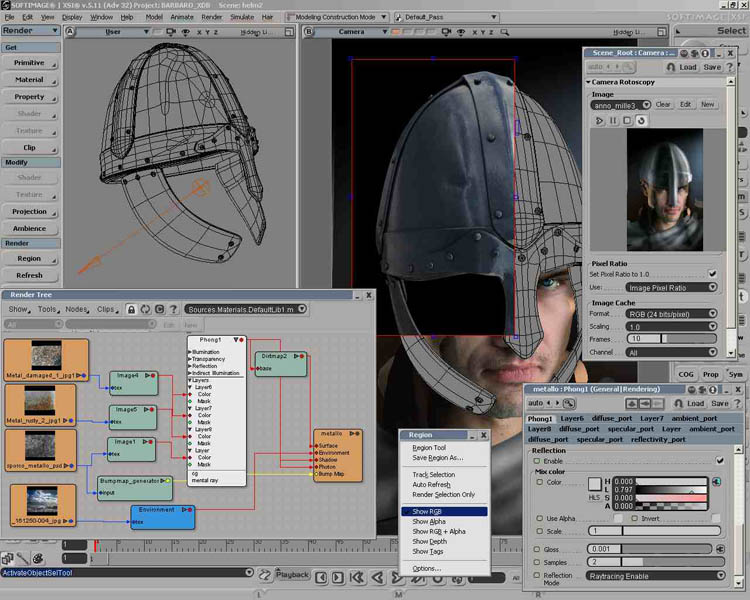Click the color connection icon beside HLS sliders

tap(716, 481)
